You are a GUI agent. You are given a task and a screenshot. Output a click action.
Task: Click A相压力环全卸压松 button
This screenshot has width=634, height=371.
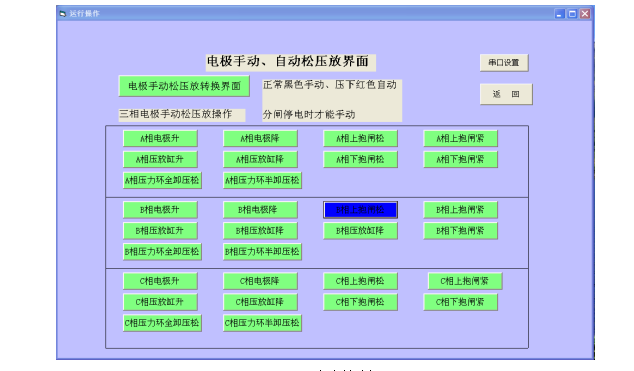pos(162,180)
